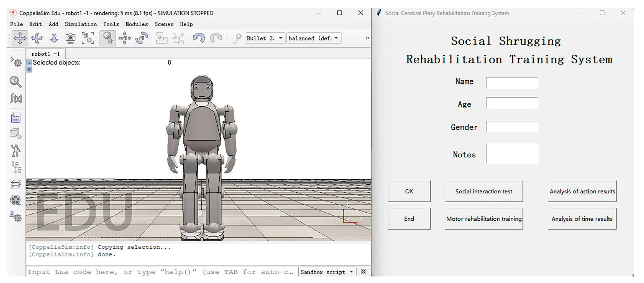The width and height of the screenshot is (644, 283).
Task: Click the Motor rehabilitation training button
Action: point(484,219)
